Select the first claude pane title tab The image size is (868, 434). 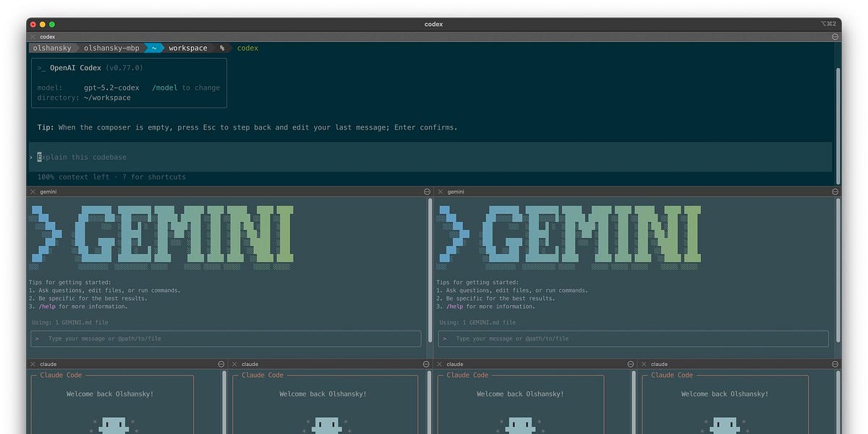pyautogui.click(x=48, y=364)
